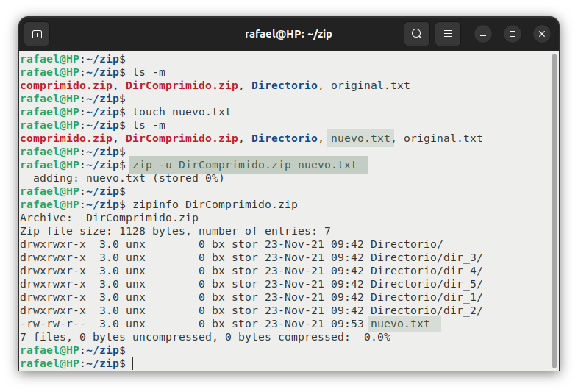Minimize the terminal window
The width and height of the screenshot is (578, 392).
(483, 35)
